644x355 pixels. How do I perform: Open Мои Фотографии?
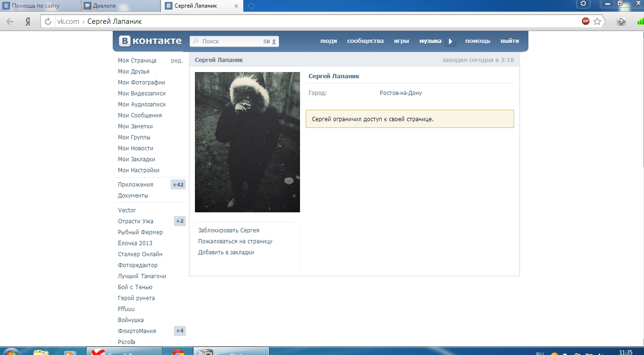tap(141, 83)
